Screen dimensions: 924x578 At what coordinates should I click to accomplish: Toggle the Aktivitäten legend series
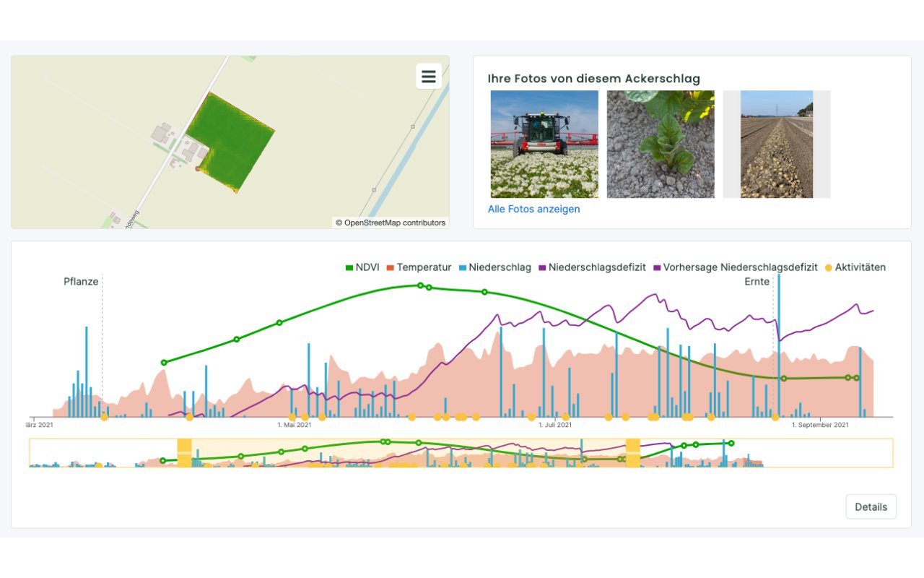pos(855,267)
